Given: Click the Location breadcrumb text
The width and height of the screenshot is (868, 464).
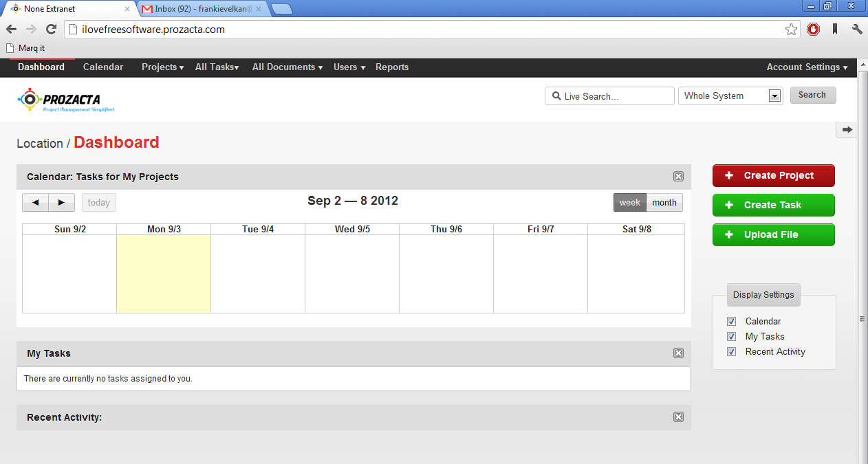Looking at the screenshot, I should pyautogui.click(x=40, y=144).
